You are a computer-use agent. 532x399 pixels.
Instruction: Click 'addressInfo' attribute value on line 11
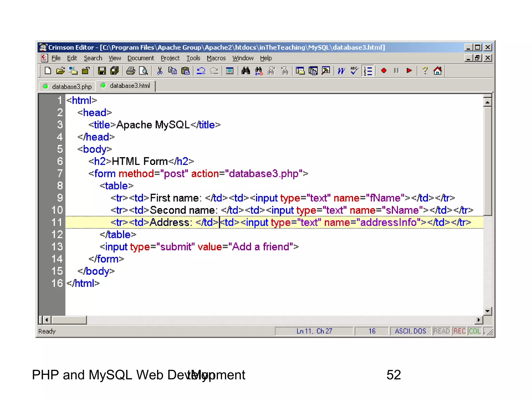[388, 222]
